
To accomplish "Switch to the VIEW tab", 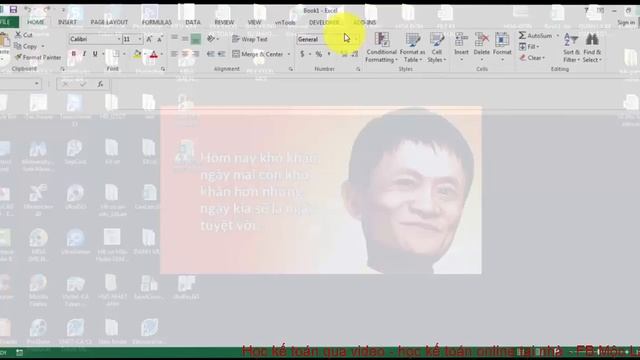I will point(254,22).
